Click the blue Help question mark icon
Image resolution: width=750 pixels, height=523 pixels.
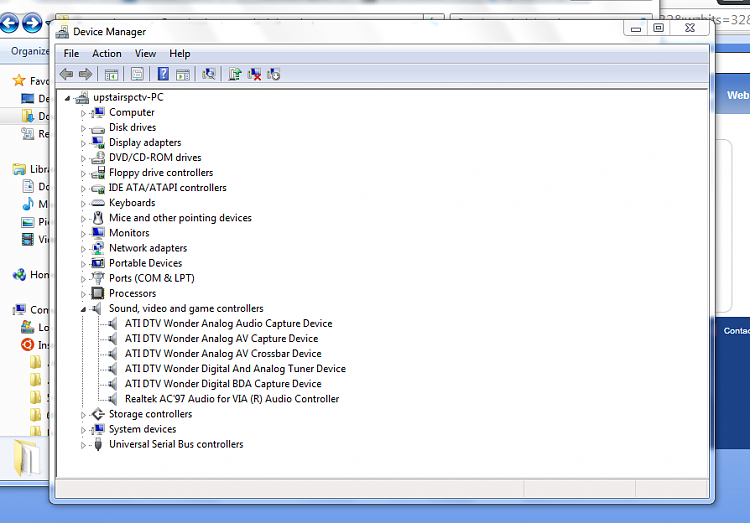click(163, 74)
